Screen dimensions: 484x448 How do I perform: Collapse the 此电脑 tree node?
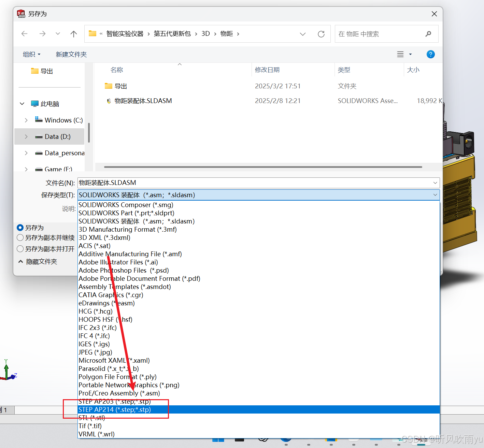coord(22,104)
